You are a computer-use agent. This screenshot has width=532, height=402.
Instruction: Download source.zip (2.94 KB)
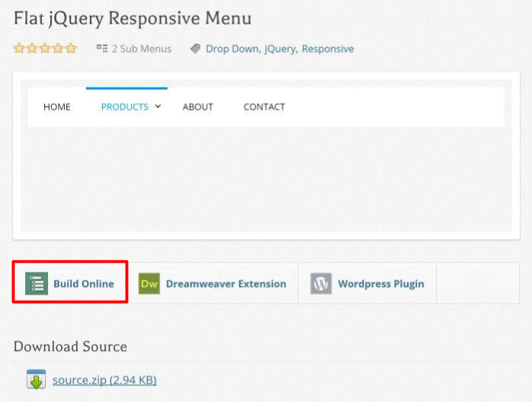104,380
